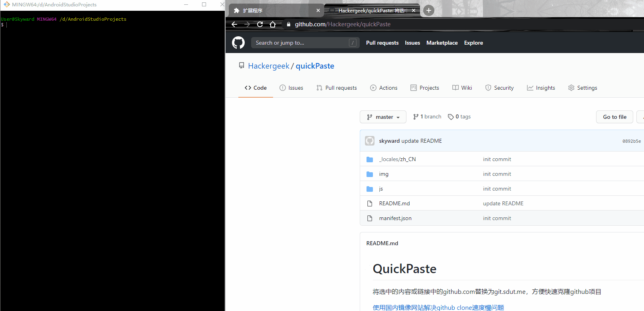Open the 使用国内镜像网站 README link
This screenshot has width=644, height=311.
tap(438, 307)
